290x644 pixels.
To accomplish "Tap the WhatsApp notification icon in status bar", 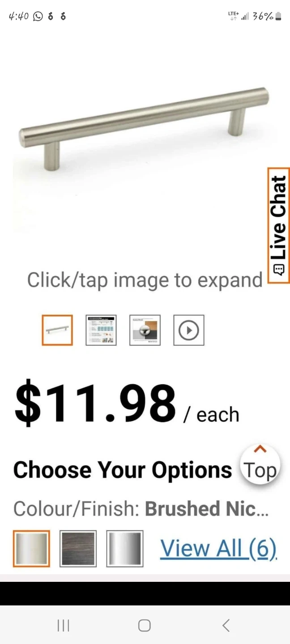I will pyautogui.click(x=38, y=17).
